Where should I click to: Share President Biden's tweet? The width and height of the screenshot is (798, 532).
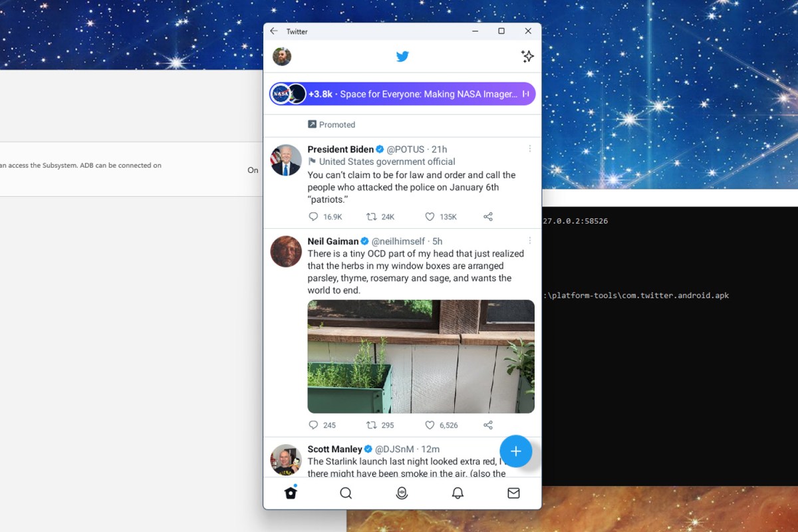pyautogui.click(x=487, y=217)
